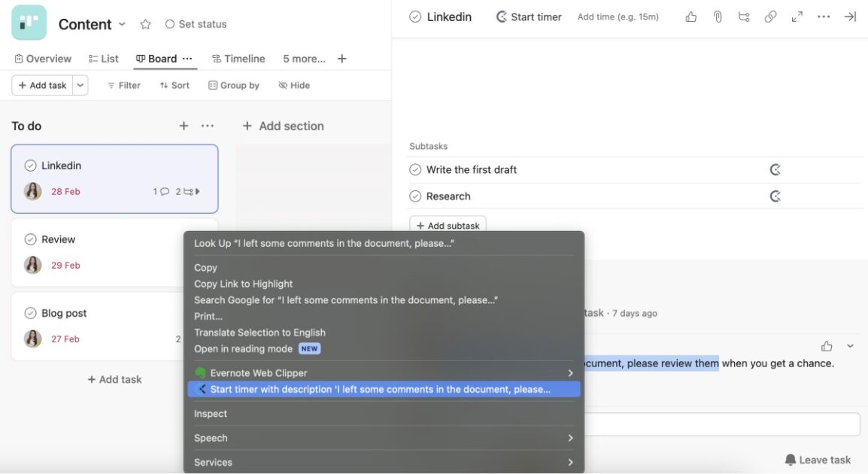The height and width of the screenshot is (474, 868).
Task: Complete the Write the first draft subtask
Action: 415,169
